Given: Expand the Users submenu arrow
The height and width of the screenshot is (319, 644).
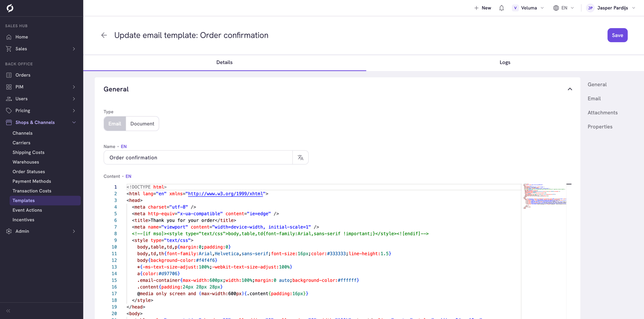Looking at the screenshot, I should 74,99.
